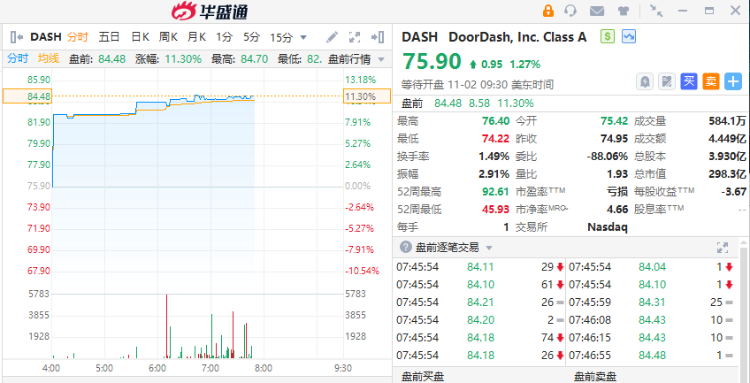The image size is (750, 383).
Task: Switch to 五日 chart tab
Action: click(x=109, y=37)
